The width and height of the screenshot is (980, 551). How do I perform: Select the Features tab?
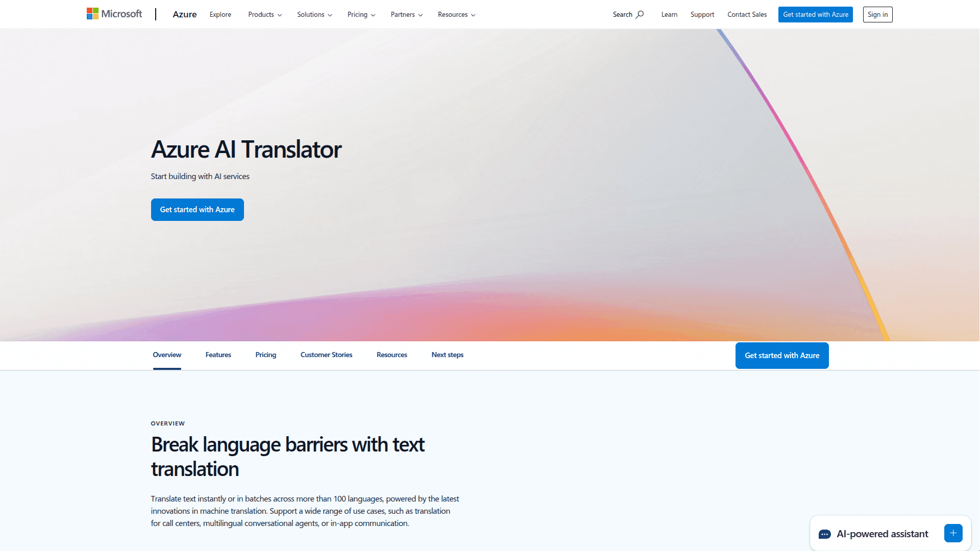217,355
